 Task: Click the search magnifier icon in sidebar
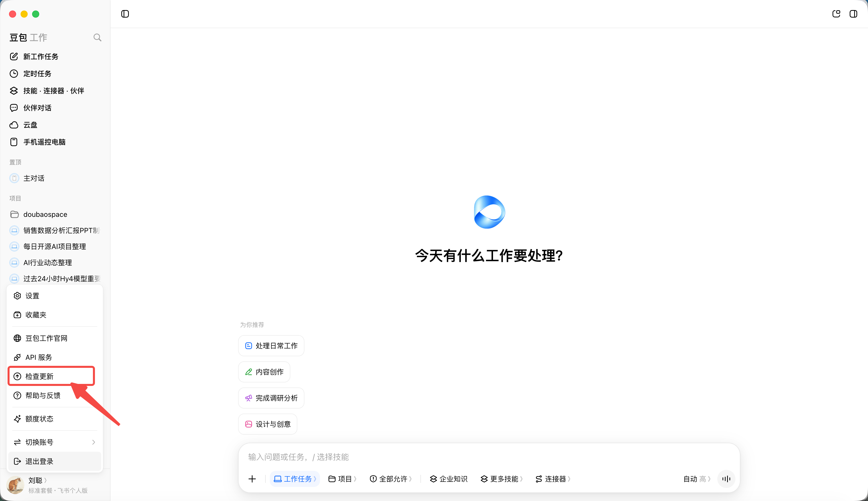coord(97,37)
